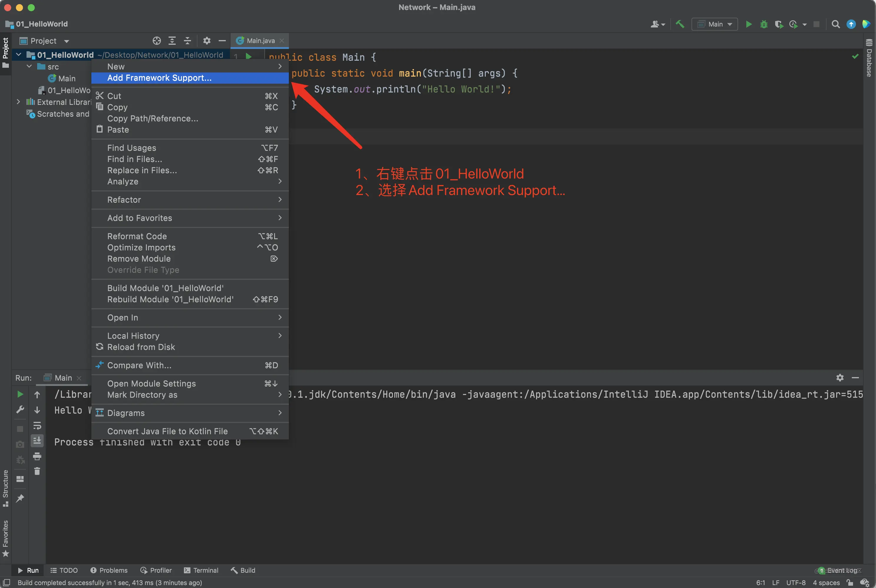The height and width of the screenshot is (588, 876).
Task: Click the gutter run arrow beside line 1
Action: click(x=248, y=56)
